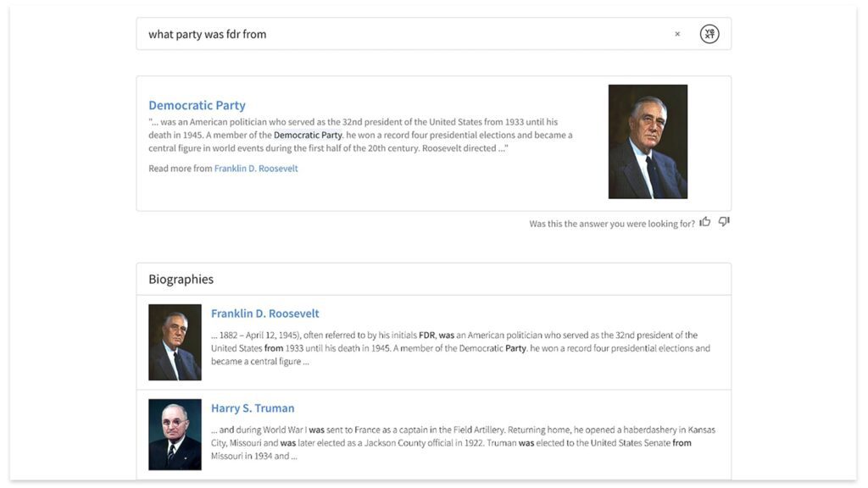The height and width of the screenshot is (488, 868).
Task: Give the answer a thumbs up
Action: [705, 222]
